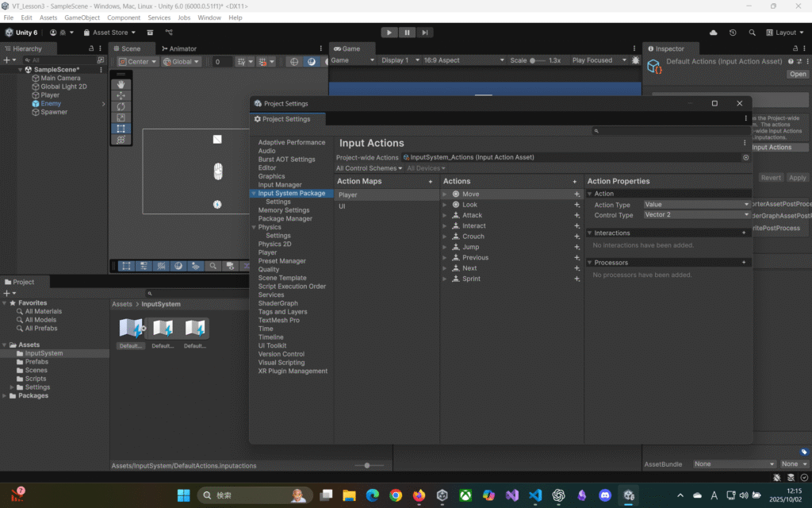Add binding to the Jump action
The height and width of the screenshot is (508, 812).
[577, 247]
